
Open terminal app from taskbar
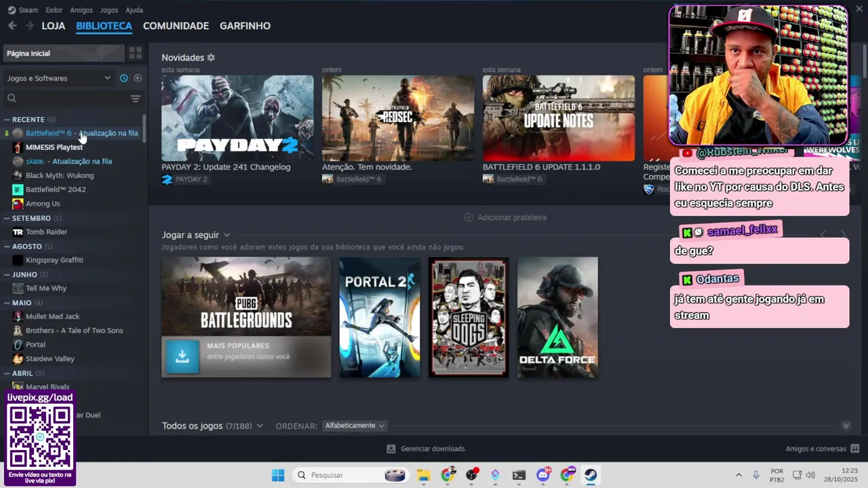[x=519, y=475]
